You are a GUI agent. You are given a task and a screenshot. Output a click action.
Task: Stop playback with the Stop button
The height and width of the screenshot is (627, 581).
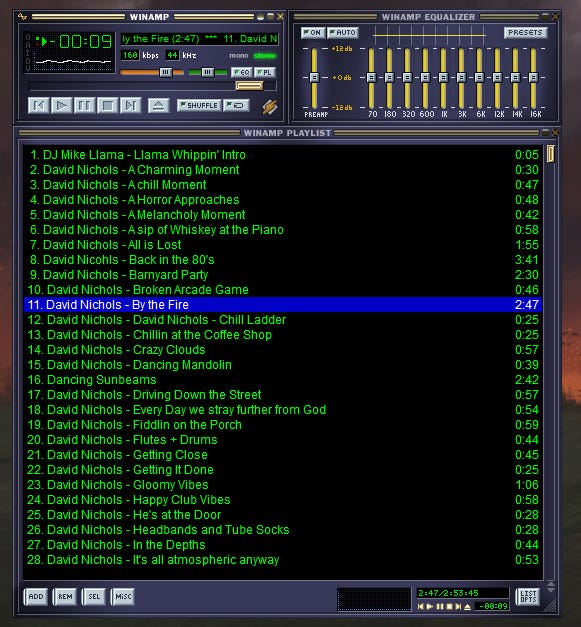108,106
